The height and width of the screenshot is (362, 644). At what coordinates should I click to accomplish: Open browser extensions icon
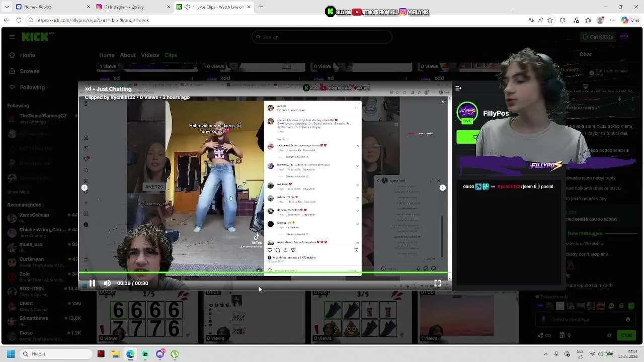[562, 20]
